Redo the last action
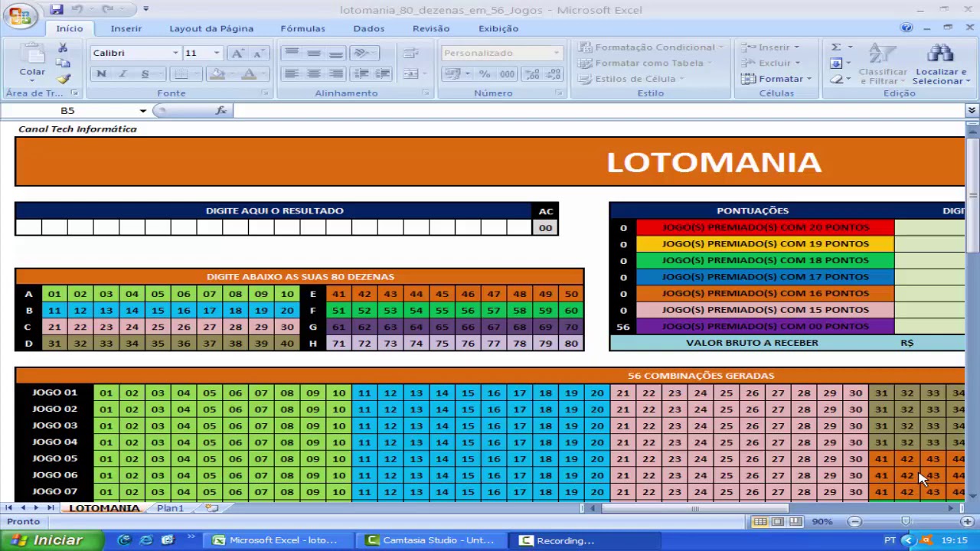This screenshot has height=551, width=980. (108, 10)
